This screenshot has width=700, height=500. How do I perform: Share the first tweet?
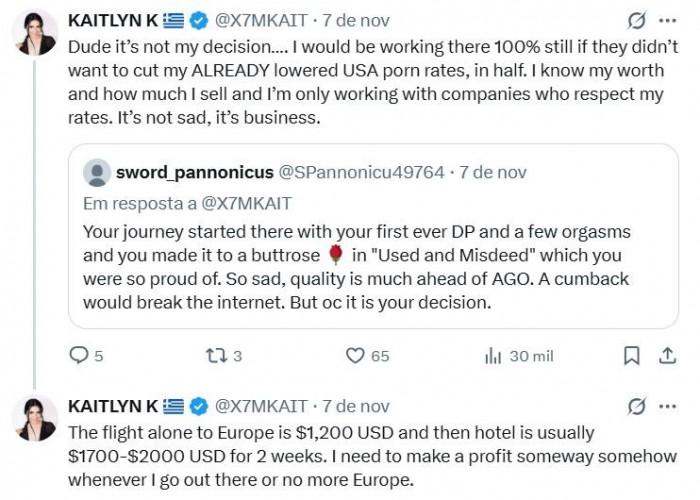[x=666, y=355]
